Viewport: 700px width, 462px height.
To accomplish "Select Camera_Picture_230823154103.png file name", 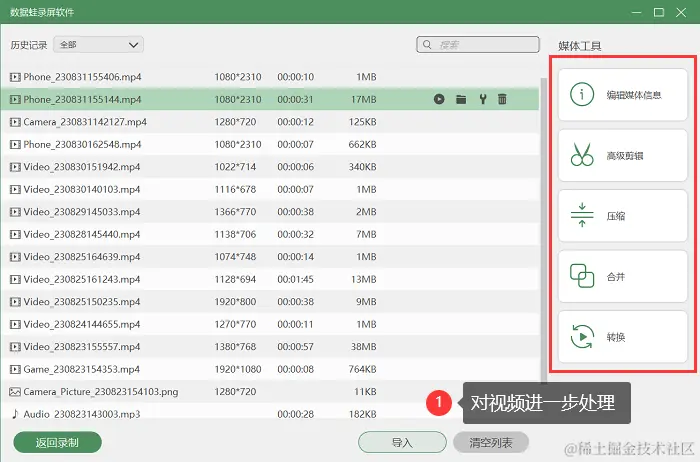I will [101, 392].
